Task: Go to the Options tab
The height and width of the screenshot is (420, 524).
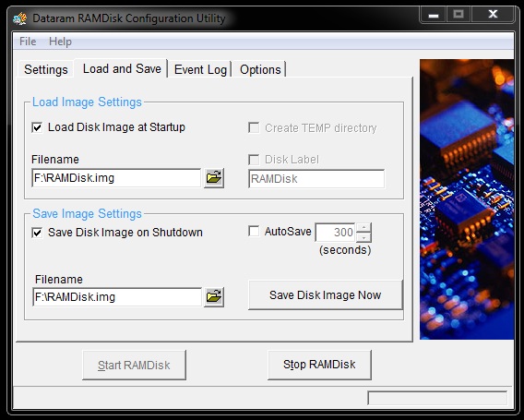Action: click(260, 69)
